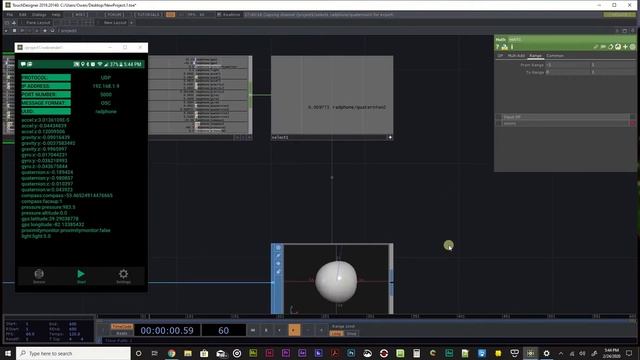Expand the Input OP row
This screenshot has width=640, height=360.
499,117
